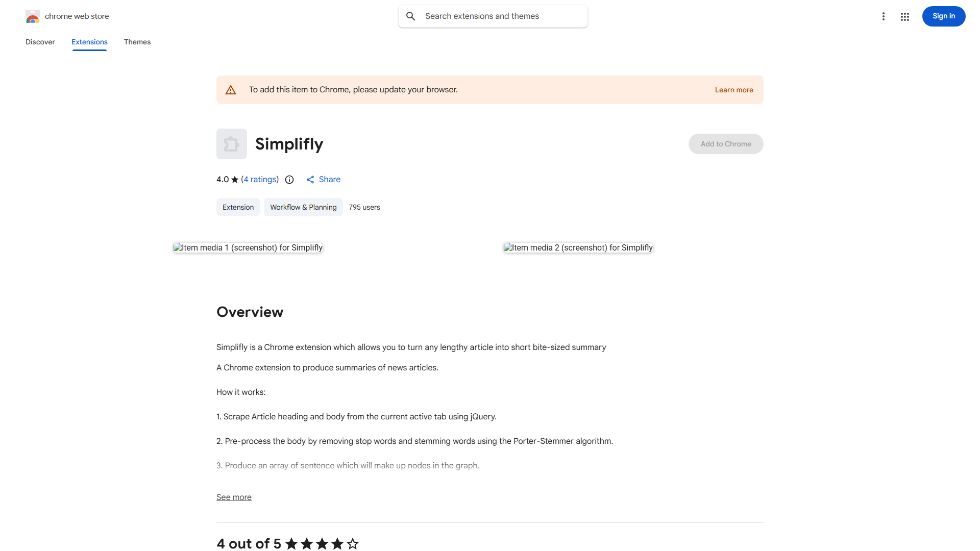Select the Workflow & Planning chip
Screen dimensions: 980x551
point(303,207)
